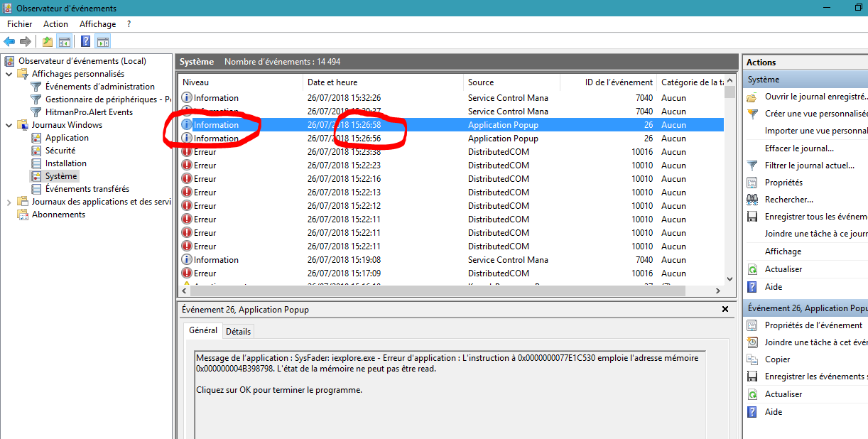
Task: Select the Erreur event at 15:23:38
Action: coord(450,152)
